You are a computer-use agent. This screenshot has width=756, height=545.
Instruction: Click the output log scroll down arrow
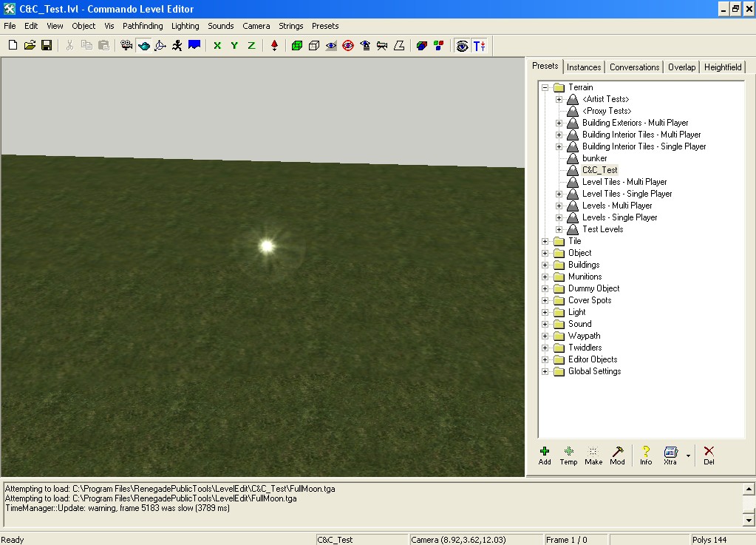point(749,519)
